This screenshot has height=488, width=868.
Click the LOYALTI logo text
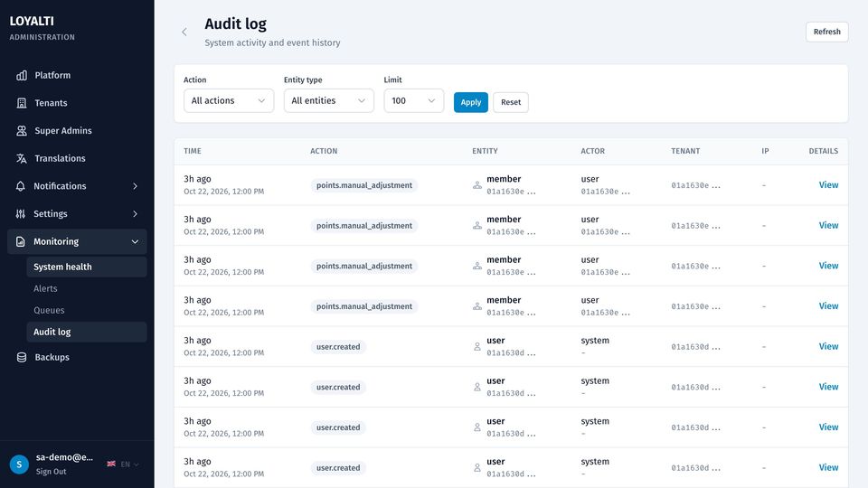32,21
